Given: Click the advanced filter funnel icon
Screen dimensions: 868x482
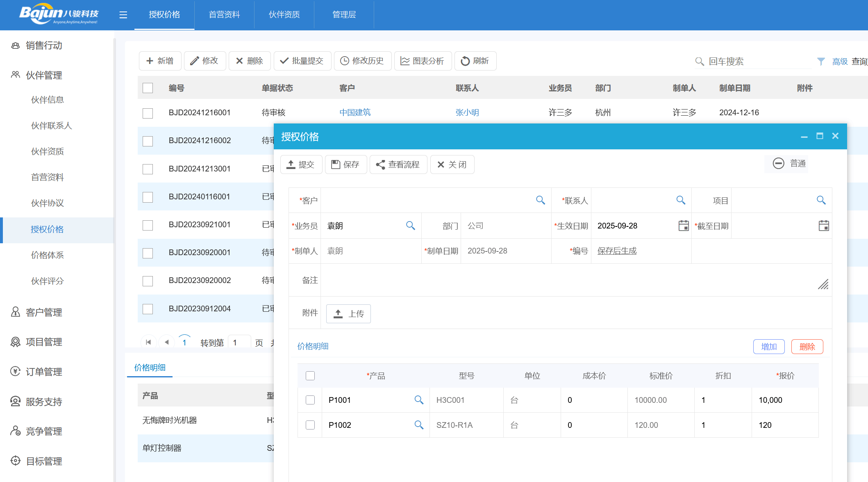Looking at the screenshot, I should pyautogui.click(x=821, y=61).
